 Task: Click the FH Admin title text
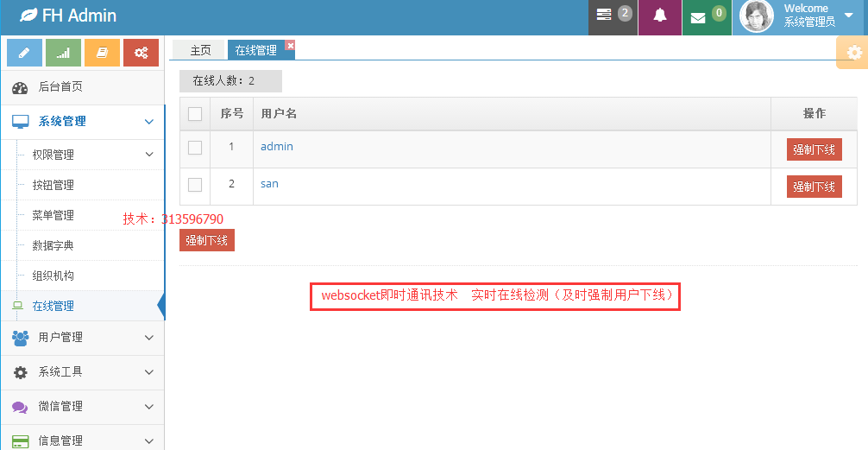click(x=79, y=16)
